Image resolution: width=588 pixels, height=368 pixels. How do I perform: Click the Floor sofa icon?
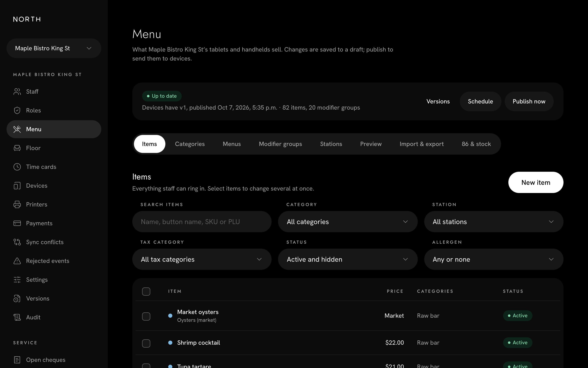[17, 148]
